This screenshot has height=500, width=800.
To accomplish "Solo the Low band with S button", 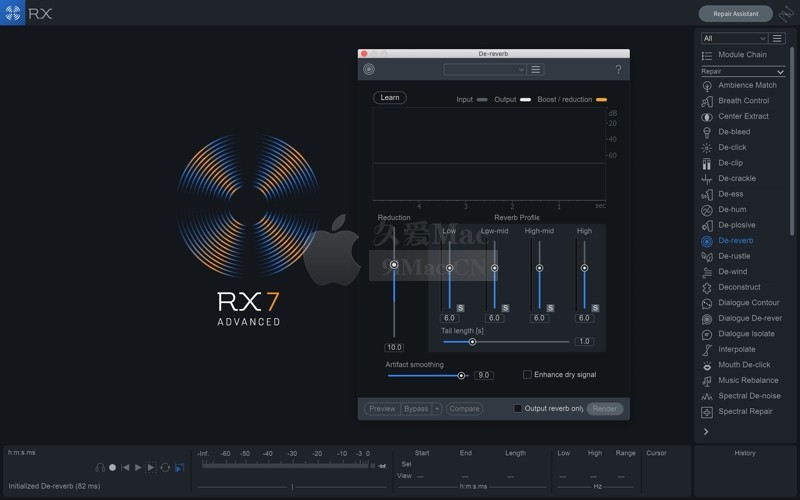I will click(x=460, y=308).
